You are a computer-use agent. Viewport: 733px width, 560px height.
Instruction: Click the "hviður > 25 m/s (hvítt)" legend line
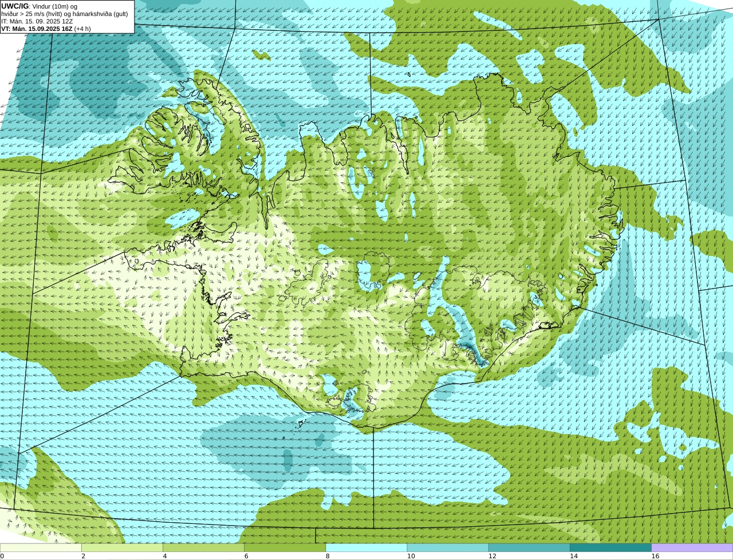coord(65,13)
